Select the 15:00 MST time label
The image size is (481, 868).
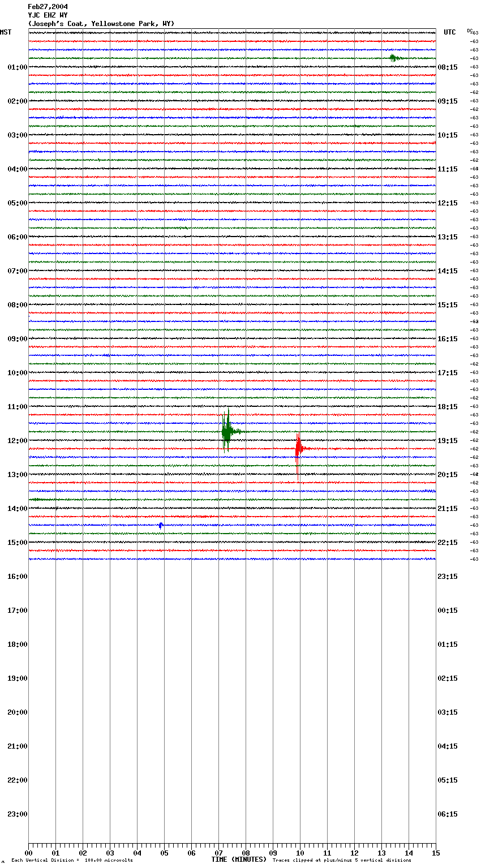18,543
